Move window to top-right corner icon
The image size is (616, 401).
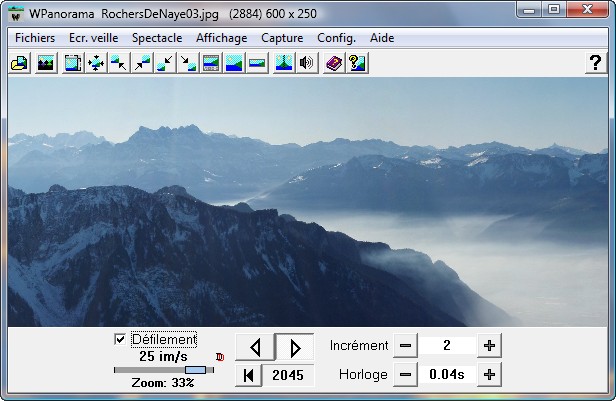point(142,63)
